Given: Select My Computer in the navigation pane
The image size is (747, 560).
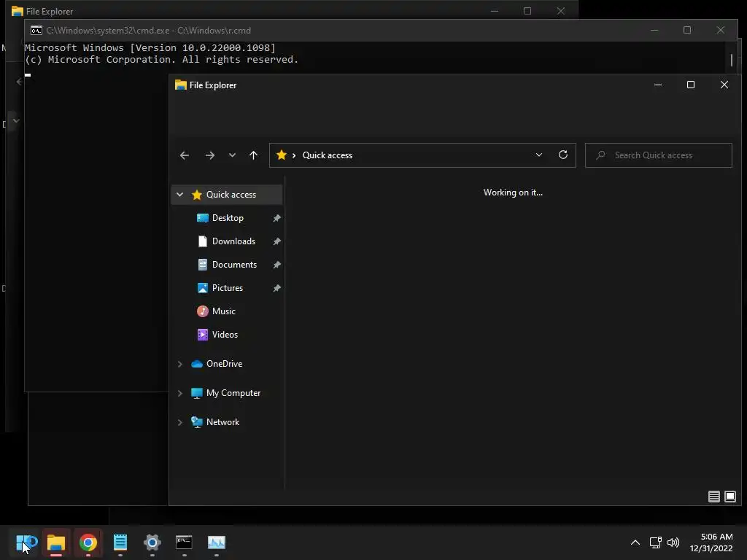Looking at the screenshot, I should click(x=233, y=393).
